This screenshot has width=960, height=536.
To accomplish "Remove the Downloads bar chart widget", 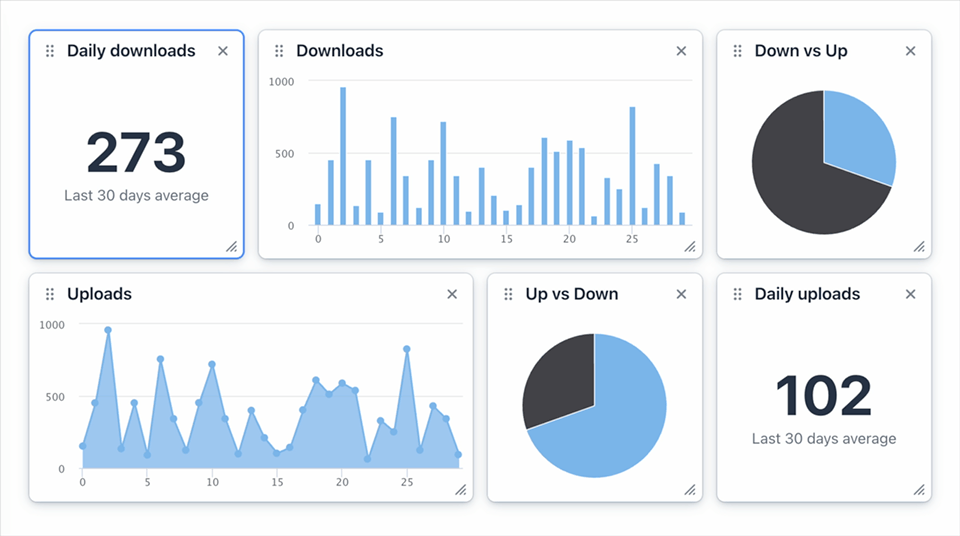I will 681,51.
